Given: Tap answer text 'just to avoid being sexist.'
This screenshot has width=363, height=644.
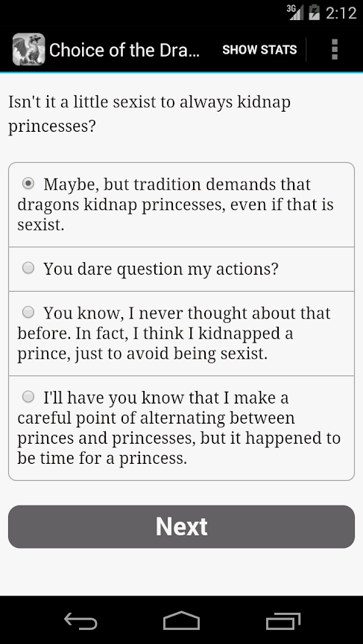Looking at the screenshot, I should [x=171, y=354].
